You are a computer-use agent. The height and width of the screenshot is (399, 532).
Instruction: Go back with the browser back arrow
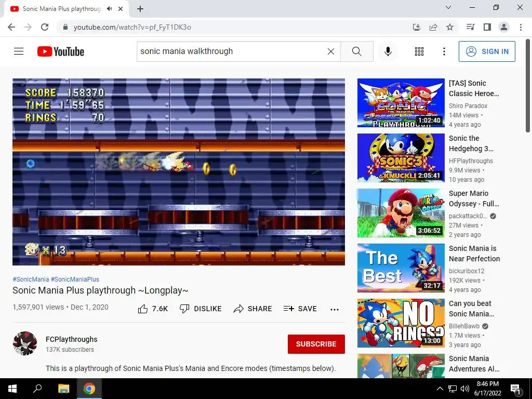11,27
